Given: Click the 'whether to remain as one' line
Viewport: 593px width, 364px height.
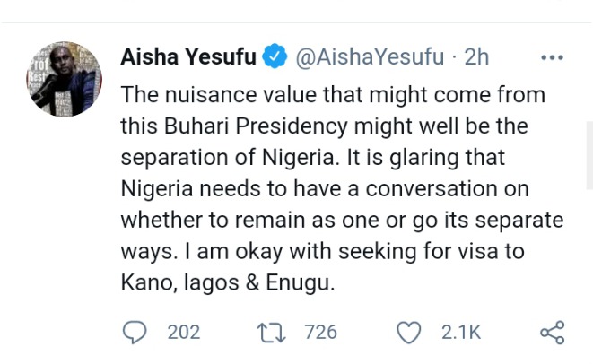Looking at the screenshot, I should [x=342, y=220].
